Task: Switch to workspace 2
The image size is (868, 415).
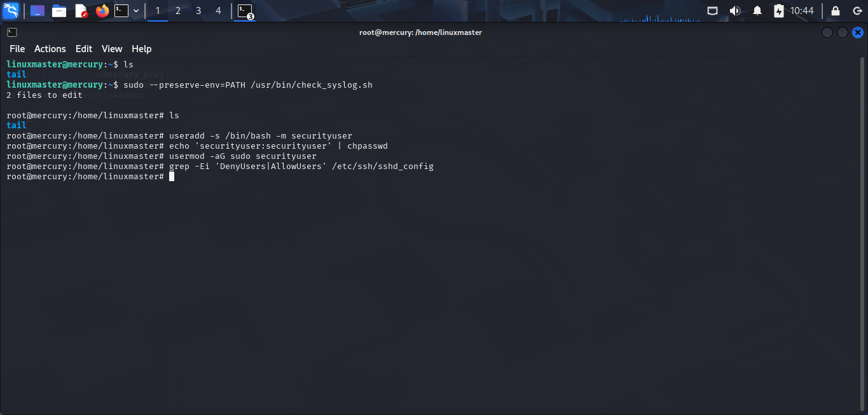Action: (178, 11)
